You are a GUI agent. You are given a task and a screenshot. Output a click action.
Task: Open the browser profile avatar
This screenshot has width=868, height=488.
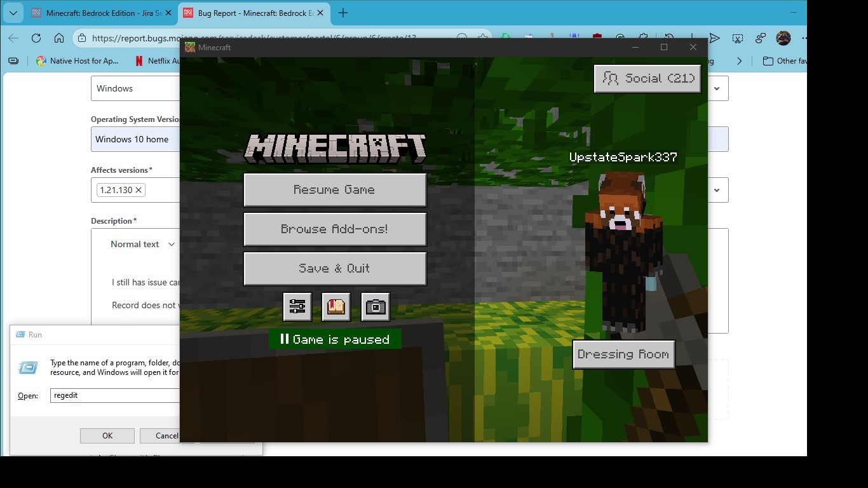(x=783, y=38)
